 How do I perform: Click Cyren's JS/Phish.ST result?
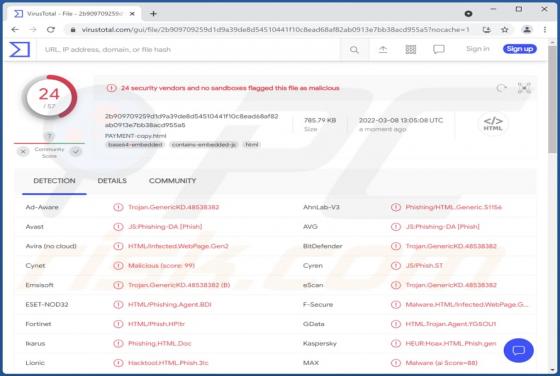[x=424, y=266]
